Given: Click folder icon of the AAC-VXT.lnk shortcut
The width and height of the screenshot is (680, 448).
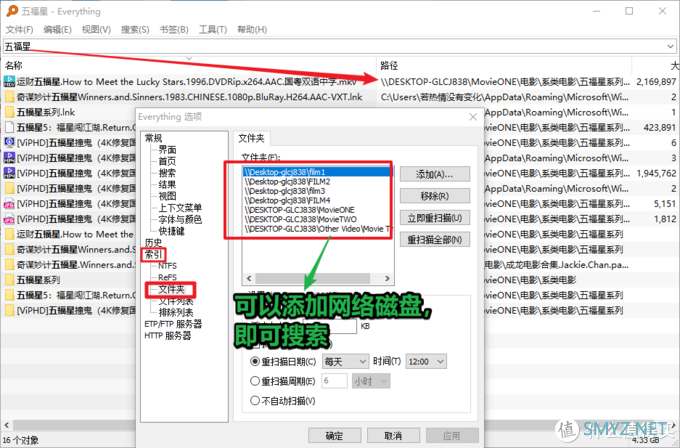Looking at the screenshot, I should 9,97.
